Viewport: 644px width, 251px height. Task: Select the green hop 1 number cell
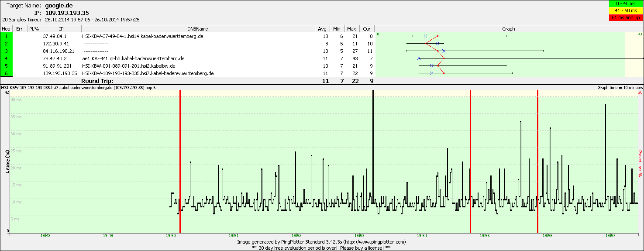coord(7,36)
